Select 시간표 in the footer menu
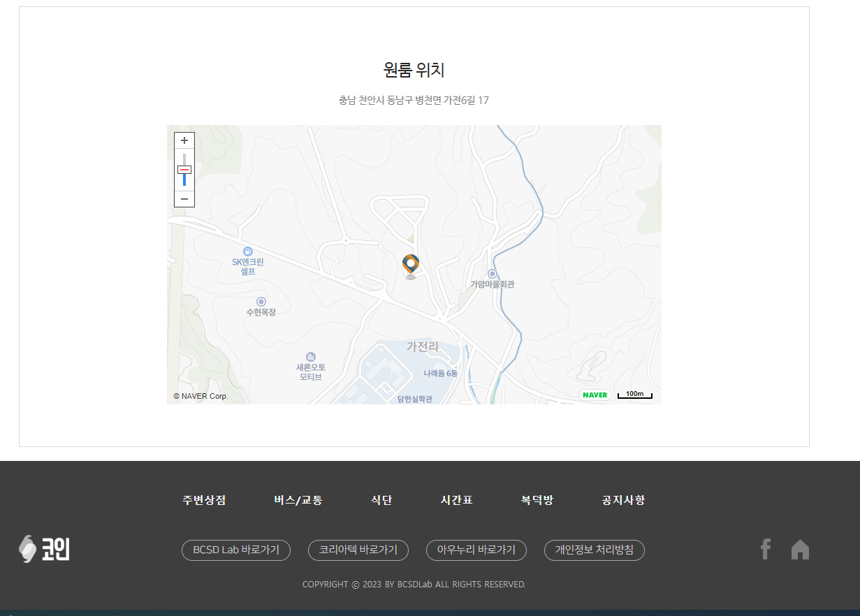Viewport: 860px width, 616px height. 456,500
